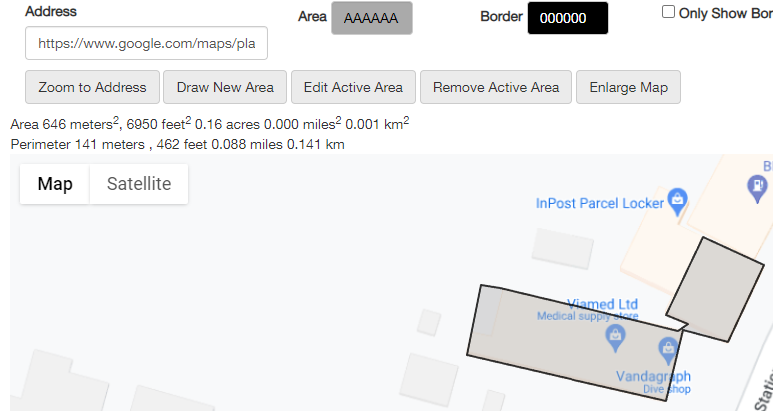Select the Vandagraph dive shop pin
The height and width of the screenshot is (411, 773).
coord(667,350)
